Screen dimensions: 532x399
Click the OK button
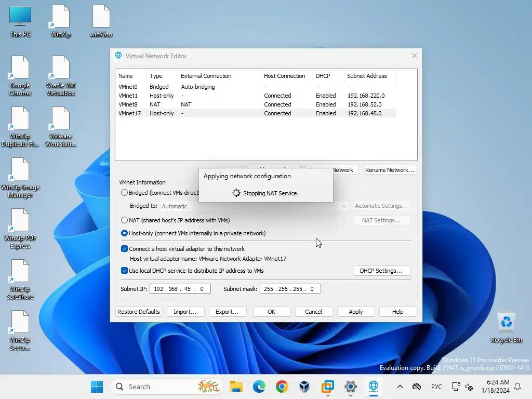271,312
